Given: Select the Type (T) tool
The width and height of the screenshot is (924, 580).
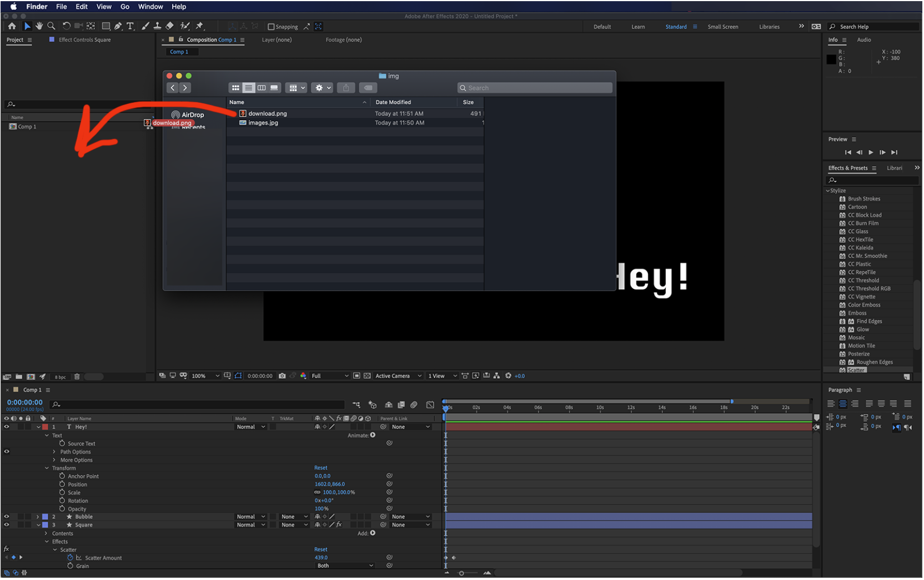Looking at the screenshot, I should click(x=130, y=26).
